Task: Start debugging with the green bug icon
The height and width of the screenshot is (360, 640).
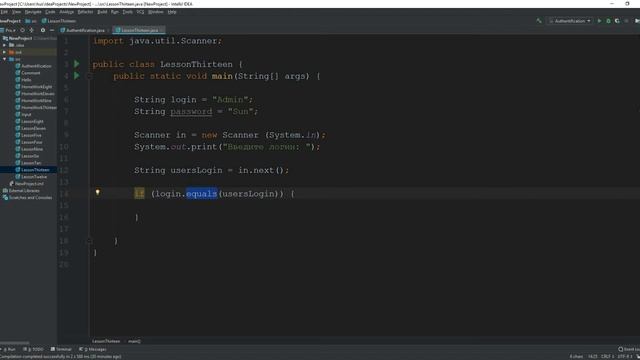Action: pos(608,21)
